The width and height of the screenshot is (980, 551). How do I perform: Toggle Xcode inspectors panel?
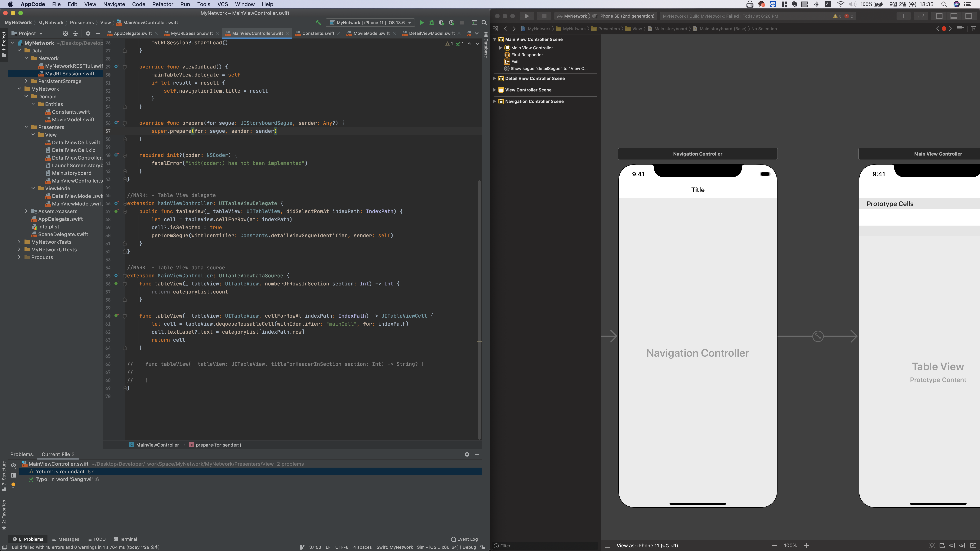click(x=969, y=16)
